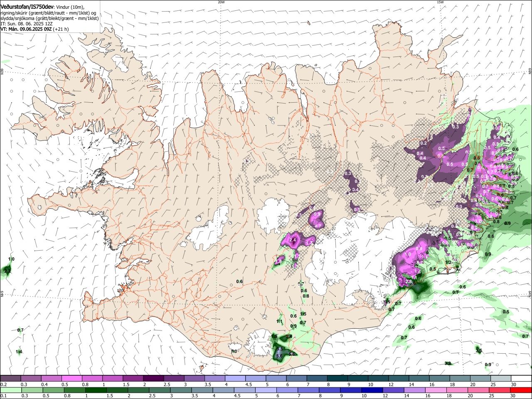Click the white 30 swatch ending the snow scale
This screenshot has width=532, height=399.
coord(521,379)
